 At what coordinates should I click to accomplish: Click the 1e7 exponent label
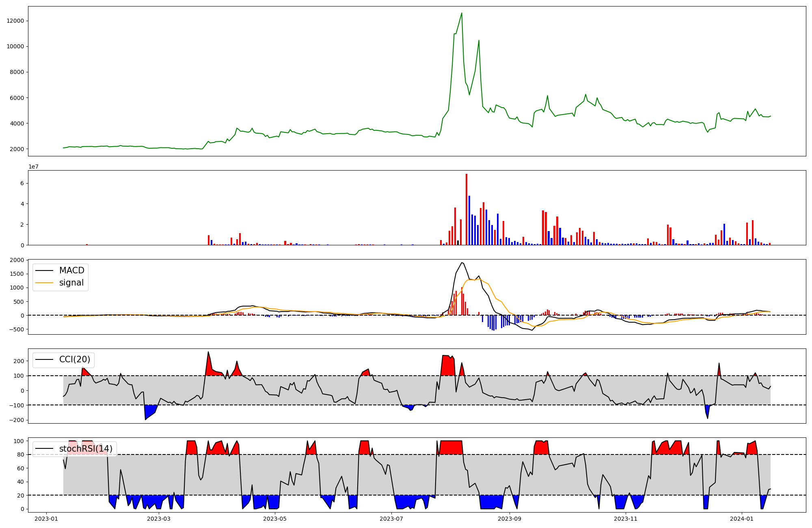pos(34,167)
